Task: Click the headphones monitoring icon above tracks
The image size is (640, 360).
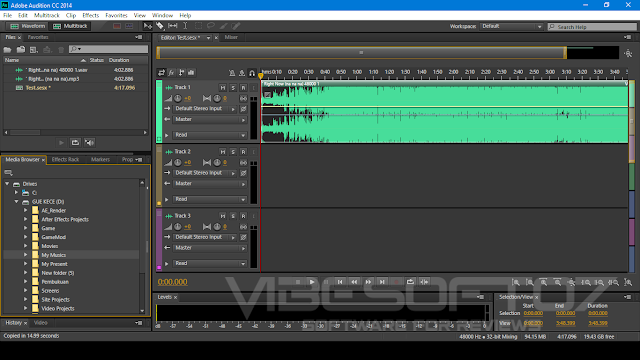Action: [252, 73]
